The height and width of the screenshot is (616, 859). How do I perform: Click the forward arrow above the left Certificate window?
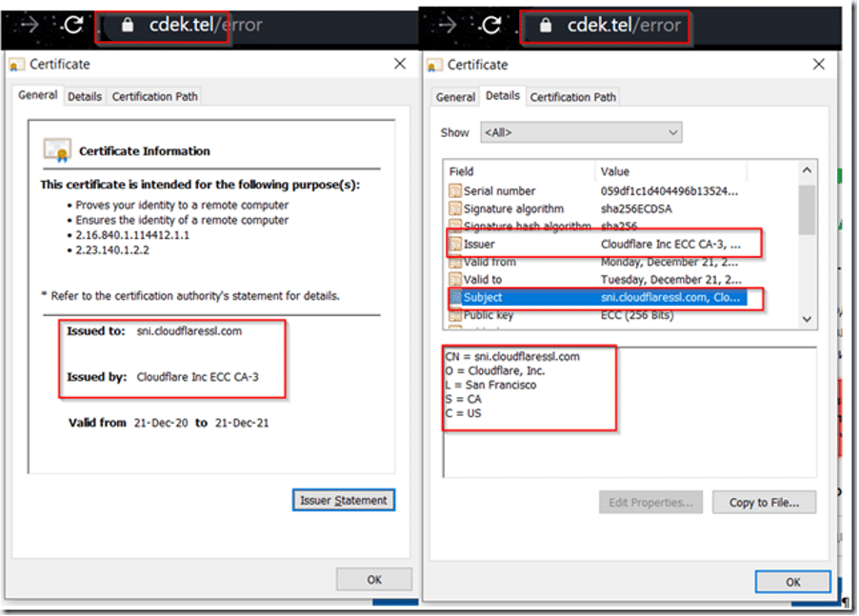tap(29, 25)
